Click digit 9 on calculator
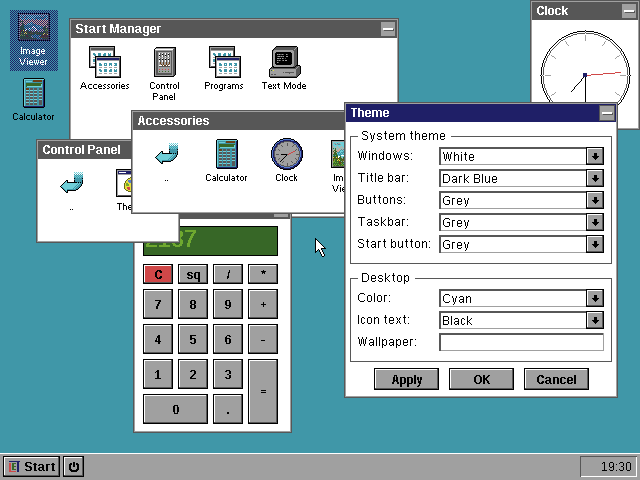This screenshot has width=640, height=480. pos(228,304)
